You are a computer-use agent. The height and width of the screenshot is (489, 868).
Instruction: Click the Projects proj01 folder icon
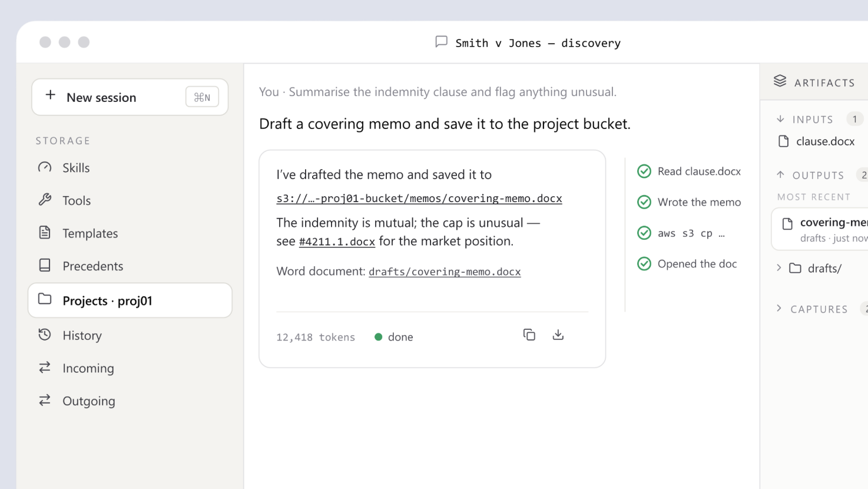tap(45, 299)
